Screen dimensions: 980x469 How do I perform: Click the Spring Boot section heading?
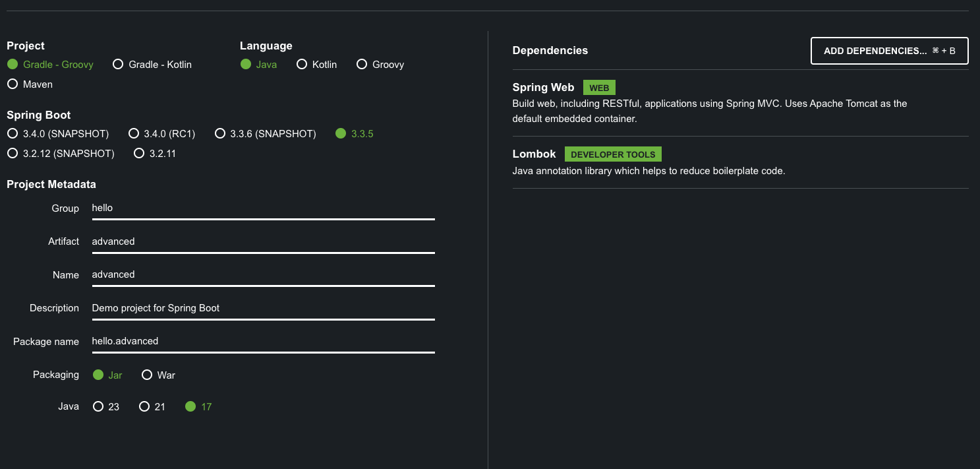tap(39, 115)
